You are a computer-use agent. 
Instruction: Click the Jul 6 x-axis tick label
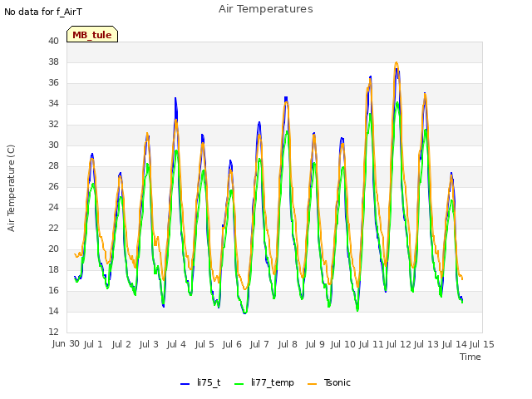point(232,344)
